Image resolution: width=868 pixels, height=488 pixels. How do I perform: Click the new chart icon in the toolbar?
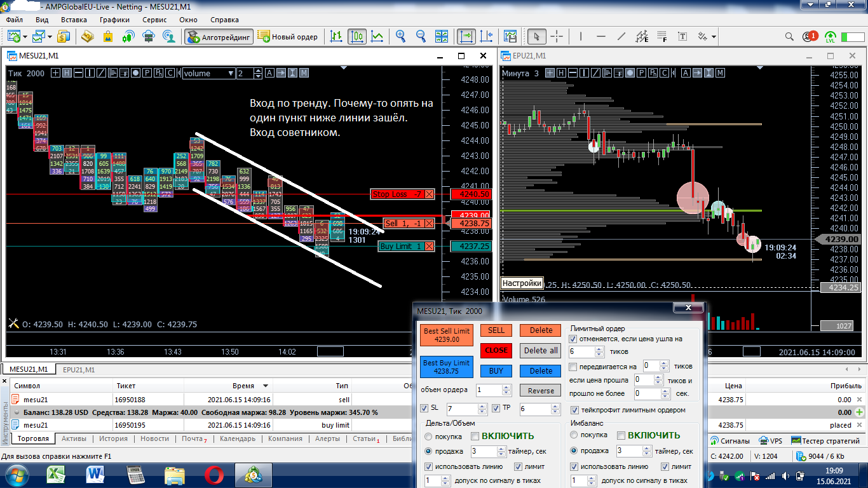pos(14,36)
